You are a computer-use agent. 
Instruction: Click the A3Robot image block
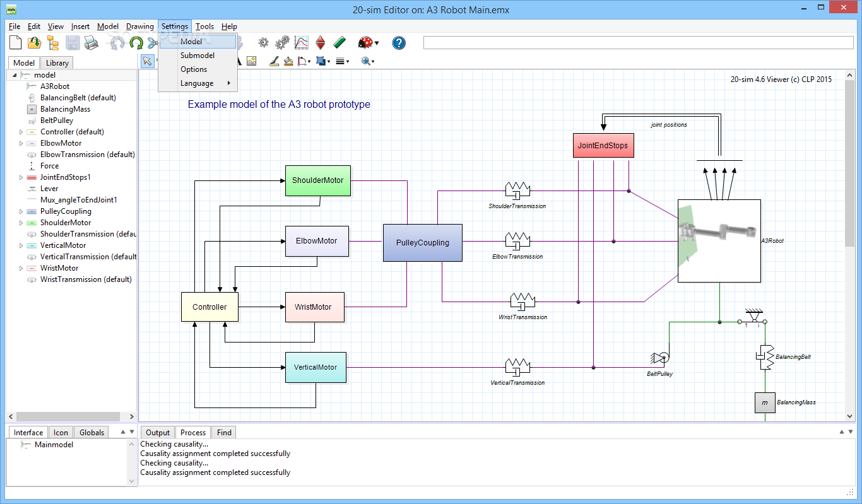pyautogui.click(x=719, y=242)
